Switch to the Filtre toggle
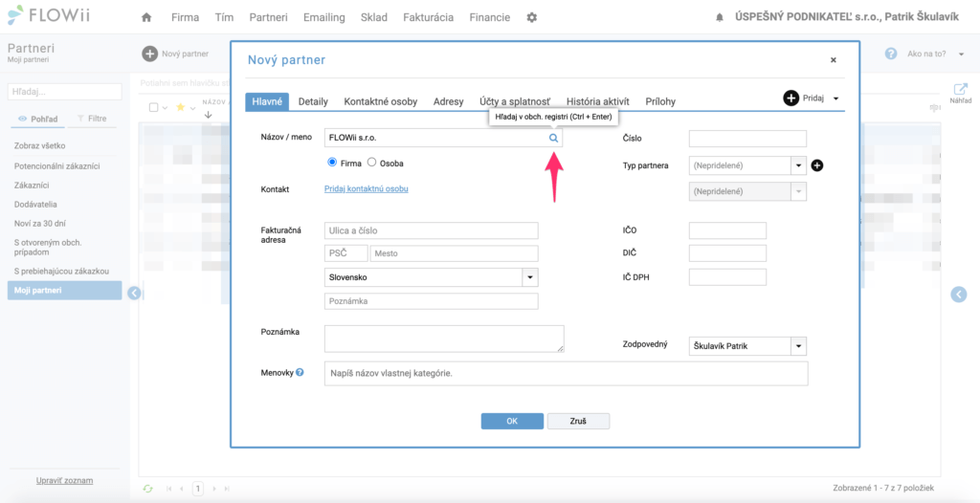This screenshot has width=980, height=503. tap(92, 118)
